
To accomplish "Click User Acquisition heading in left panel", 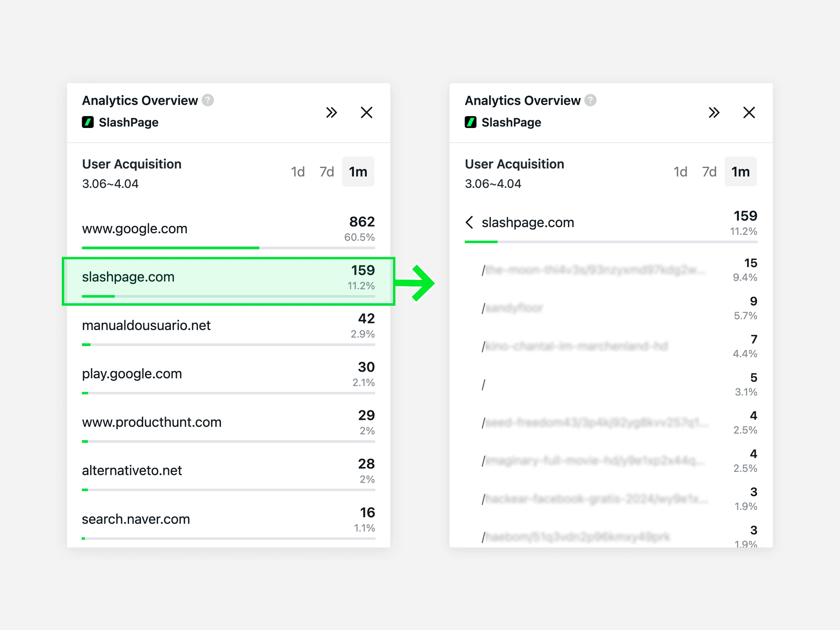I will pyautogui.click(x=132, y=164).
